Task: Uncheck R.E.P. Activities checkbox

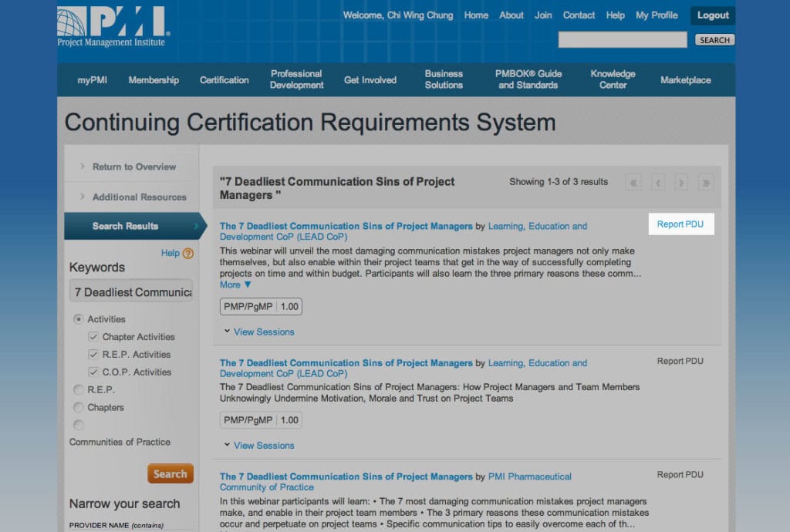Action: tap(93, 354)
